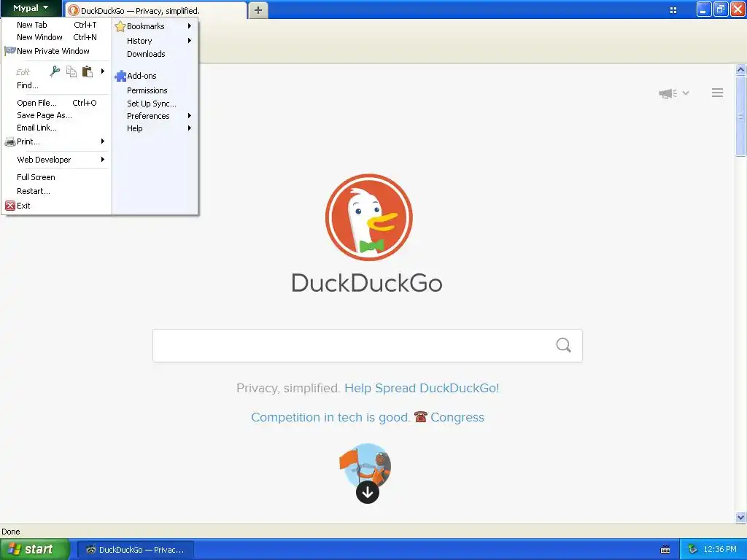Click the vertical scrollbar thumb

coord(740,116)
